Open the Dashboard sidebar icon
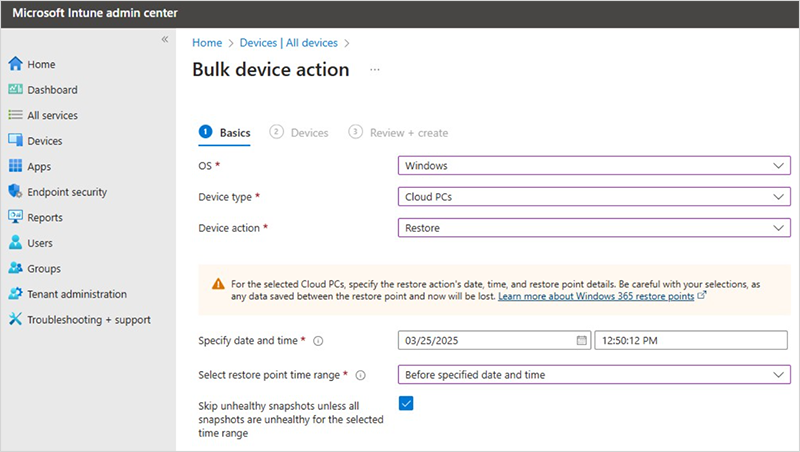This screenshot has height=452, width=800. tap(15, 90)
